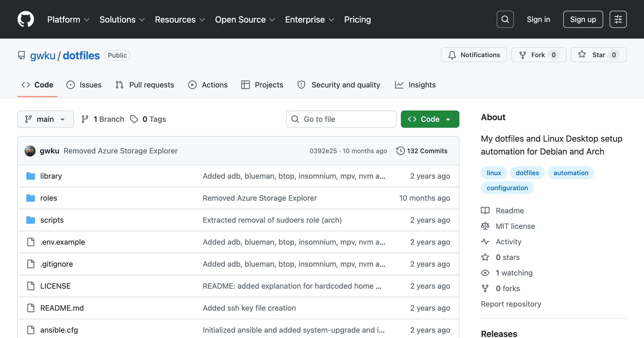This screenshot has height=338, width=644.
Task: Switch to the Security and quality tab
Action: coord(339,85)
